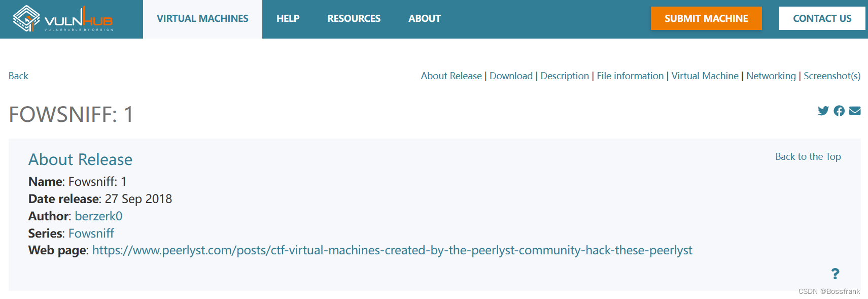Open the Fowsniff series link
The height and width of the screenshot is (299, 868).
point(91,234)
